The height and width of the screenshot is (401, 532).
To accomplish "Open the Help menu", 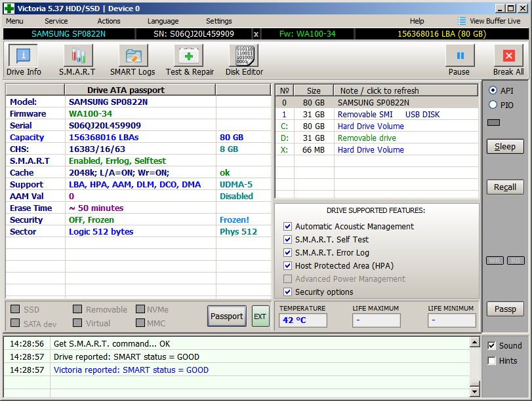I will click(x=417, y=21).
